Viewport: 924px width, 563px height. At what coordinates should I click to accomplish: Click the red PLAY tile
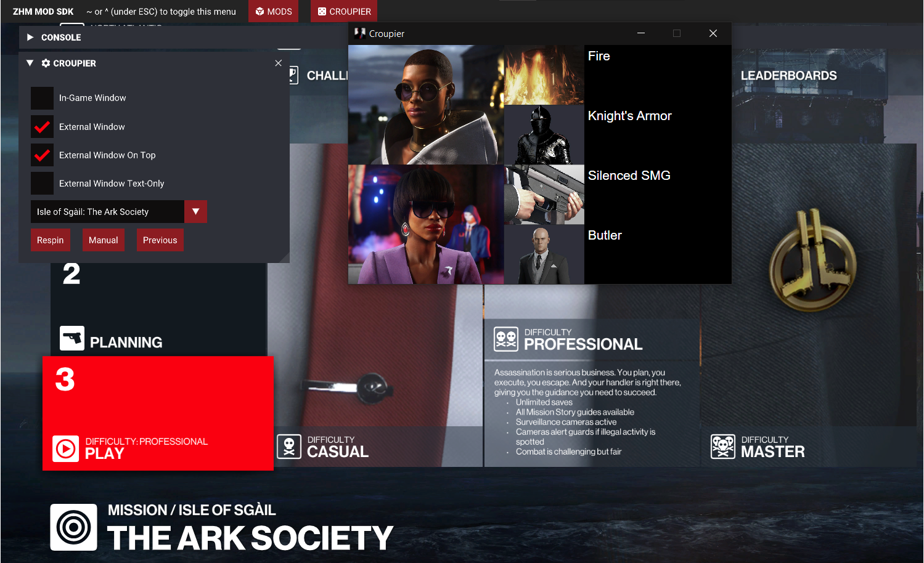tap(158, 413)
